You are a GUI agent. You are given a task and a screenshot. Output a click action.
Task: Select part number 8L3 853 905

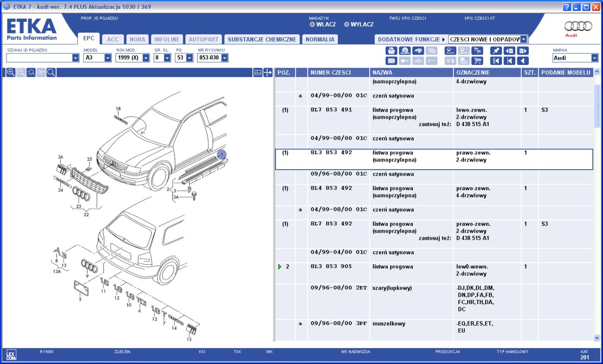(331, 267)
